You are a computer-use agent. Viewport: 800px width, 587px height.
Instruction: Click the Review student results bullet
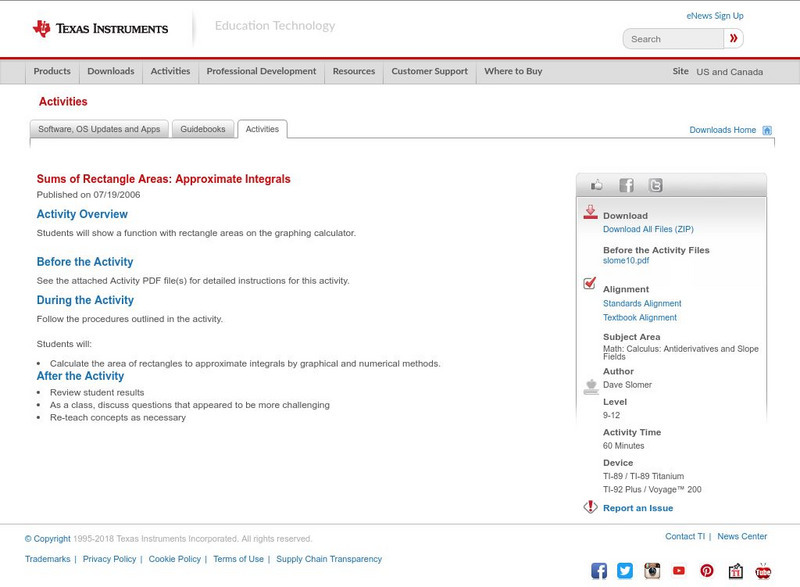click(97, 393)
